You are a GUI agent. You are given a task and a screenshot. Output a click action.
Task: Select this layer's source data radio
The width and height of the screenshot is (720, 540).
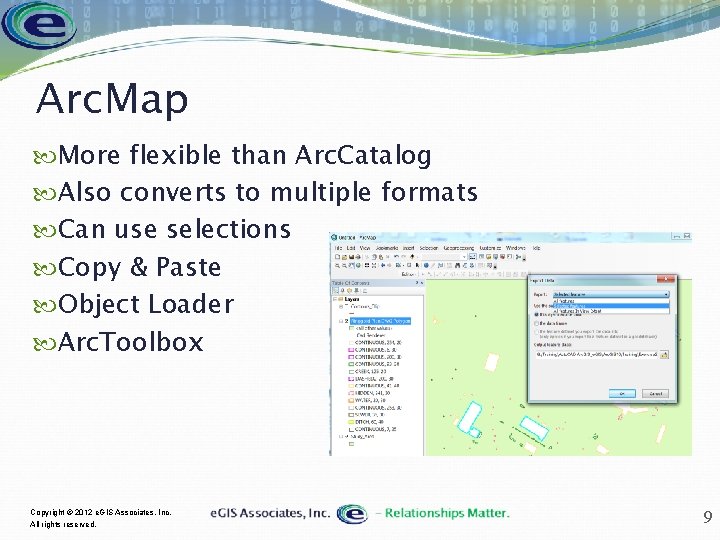(x=536, y=315)
